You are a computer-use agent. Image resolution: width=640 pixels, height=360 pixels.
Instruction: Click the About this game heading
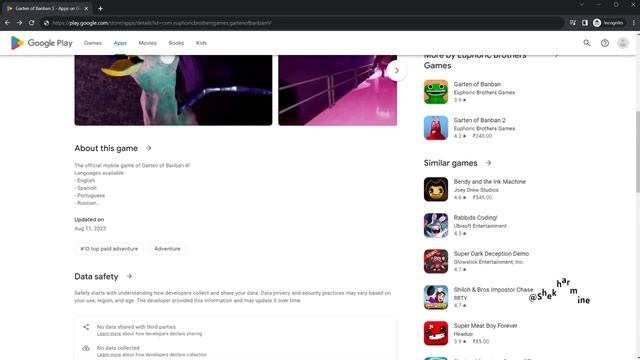click(x=106, y=148)
